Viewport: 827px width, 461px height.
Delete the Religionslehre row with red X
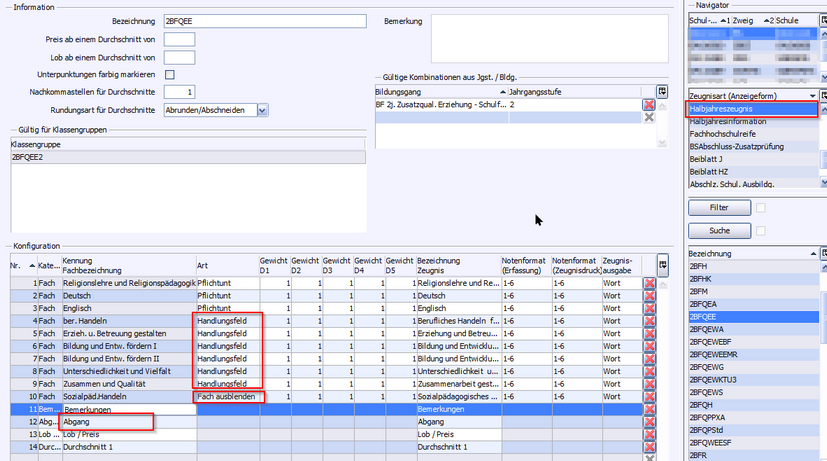[649, 283]
